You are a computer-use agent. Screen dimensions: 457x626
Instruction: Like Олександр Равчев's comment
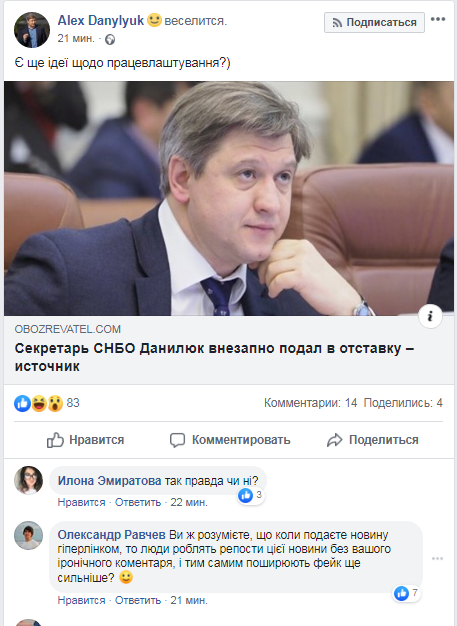coord(81,600)
